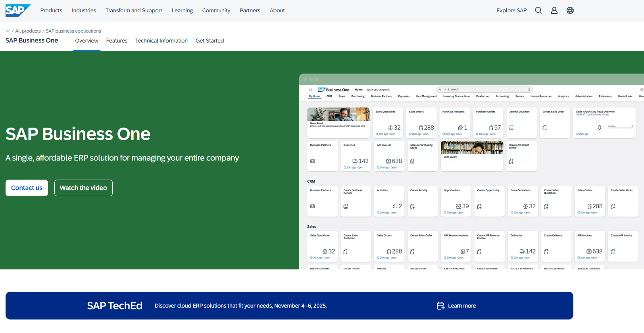Open the search magnifier icon
Viewport: 644px width, 333px height.
(x=538, y=10)
